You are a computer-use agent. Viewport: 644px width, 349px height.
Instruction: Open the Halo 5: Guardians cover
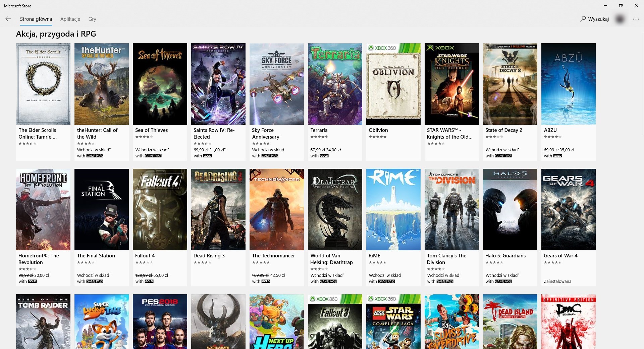point(510,209)
